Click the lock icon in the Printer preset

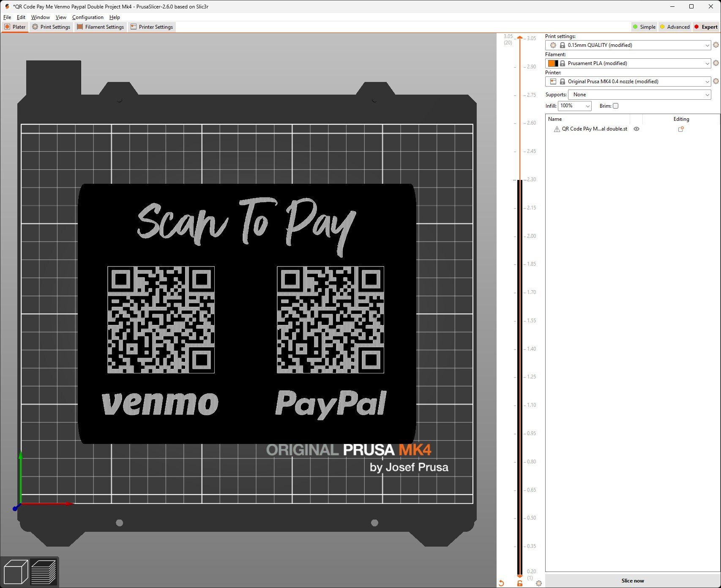(563, 82)
